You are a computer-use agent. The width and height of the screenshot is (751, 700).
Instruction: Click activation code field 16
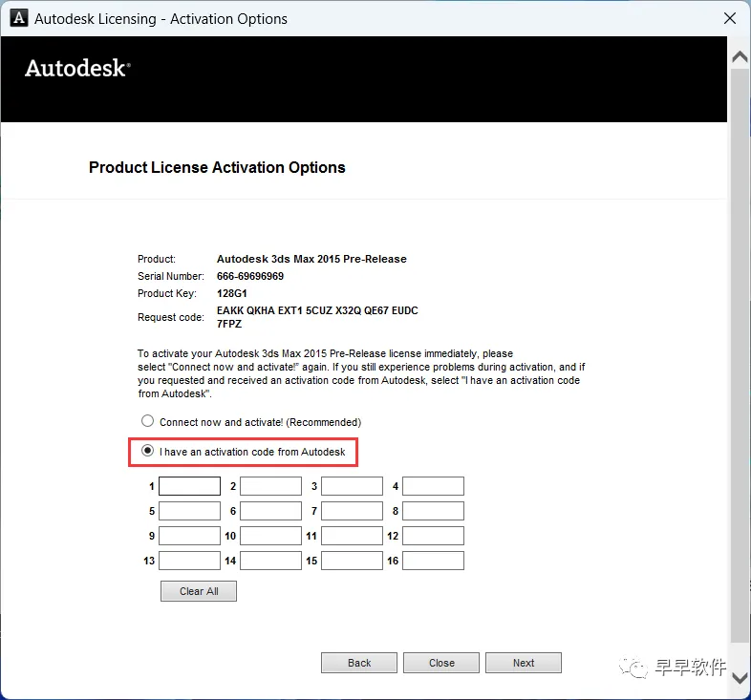coord(433,561)
